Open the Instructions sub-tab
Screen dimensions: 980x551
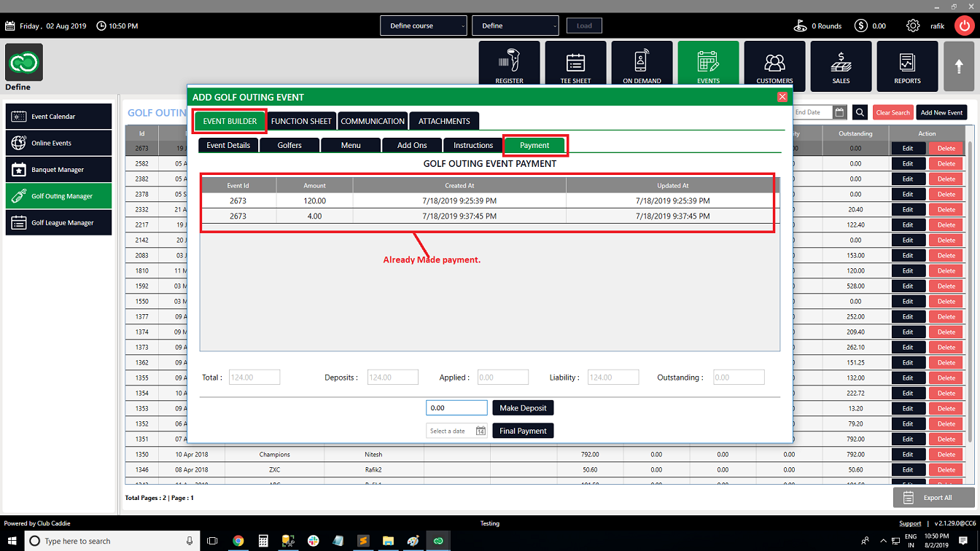[473, 145]
